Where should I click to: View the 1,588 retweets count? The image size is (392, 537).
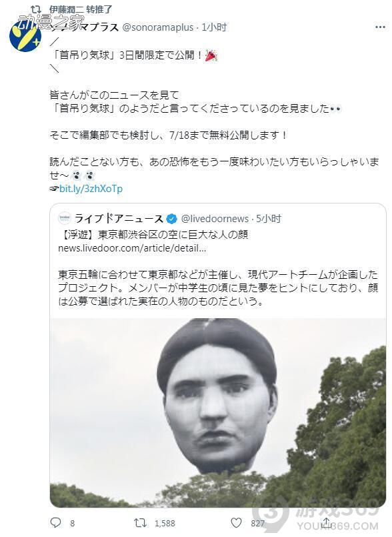click(165, 523)
